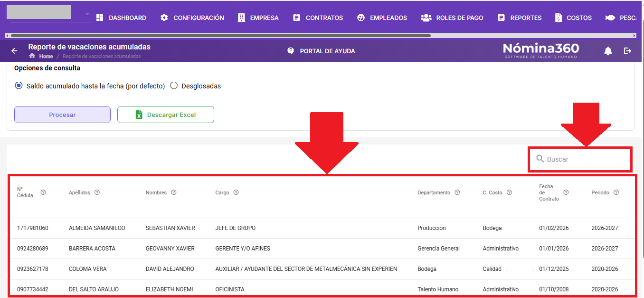This screenshot has width=644, height=298.
Task: Click help icon next to C. Costo
Action: 509,192
